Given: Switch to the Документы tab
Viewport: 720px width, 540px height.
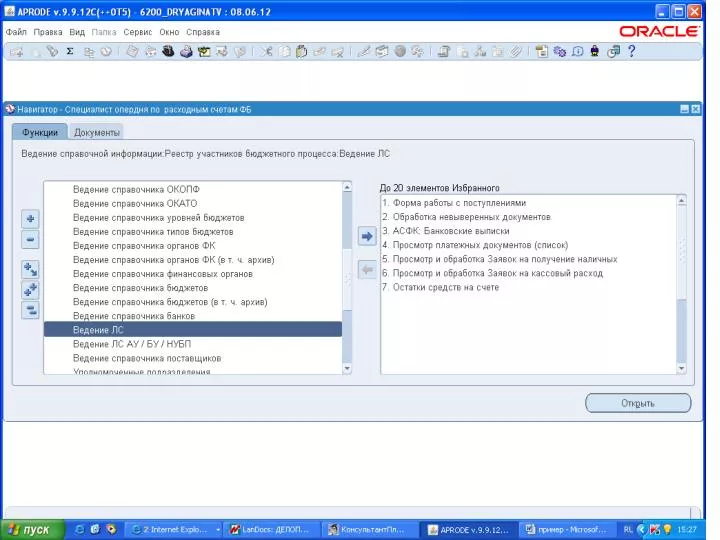Looking at the screenshot, I should pos(97,132).
